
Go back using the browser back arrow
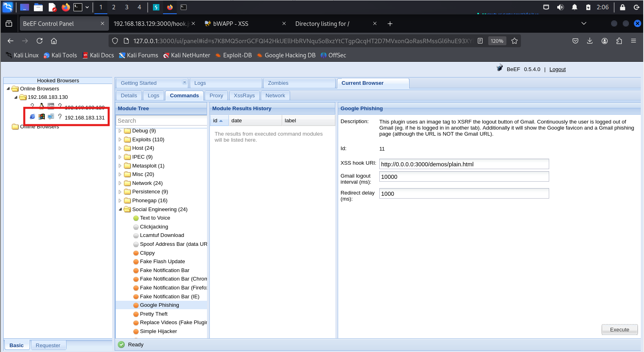[x=10, y=41]
